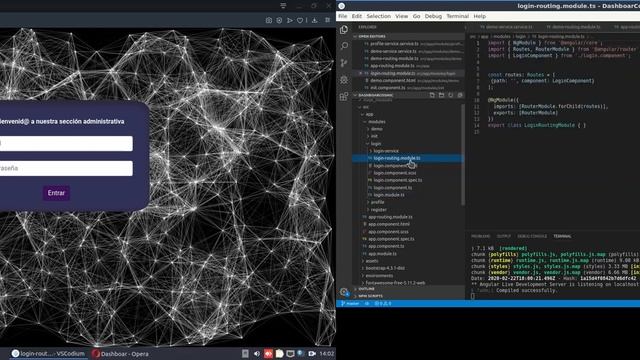This screenshot has width=640, height=360.
Task: Open the Opera downloads icon
Action: pyautogui.click(x=315, y=20)
